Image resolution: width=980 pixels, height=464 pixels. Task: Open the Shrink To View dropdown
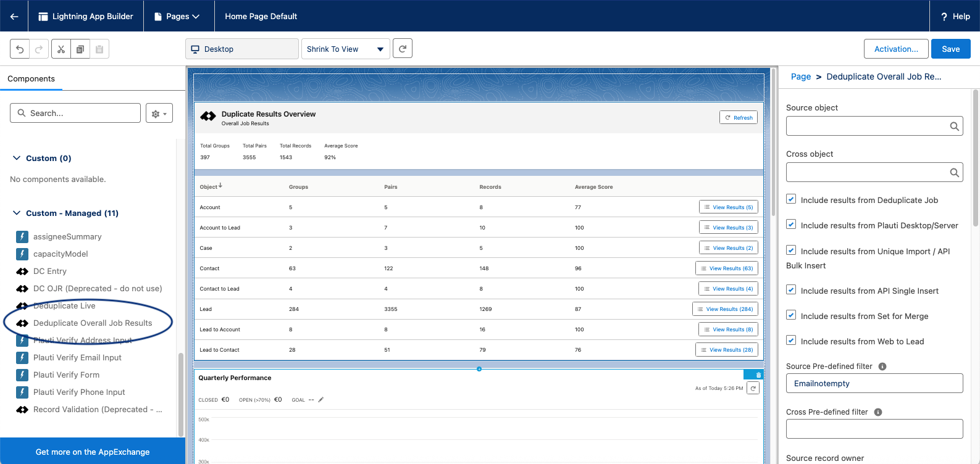(345, 49)
